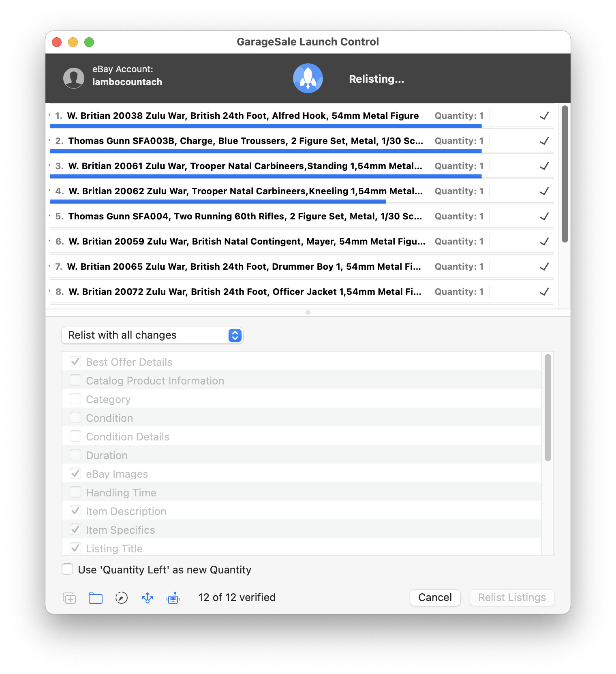Click the '12 of 12 verified' status text
Image resolution: width=616 pixels, height=674 pixels.
pos(237,597)
